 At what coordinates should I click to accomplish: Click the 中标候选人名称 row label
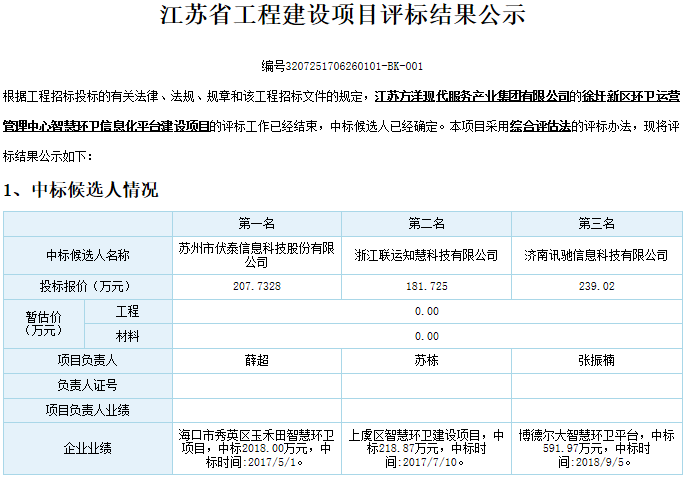pos(88,255)
